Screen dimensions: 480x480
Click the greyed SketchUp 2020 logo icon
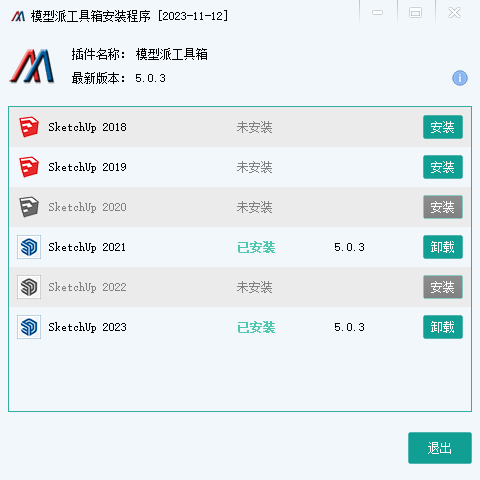pos(29,207)
